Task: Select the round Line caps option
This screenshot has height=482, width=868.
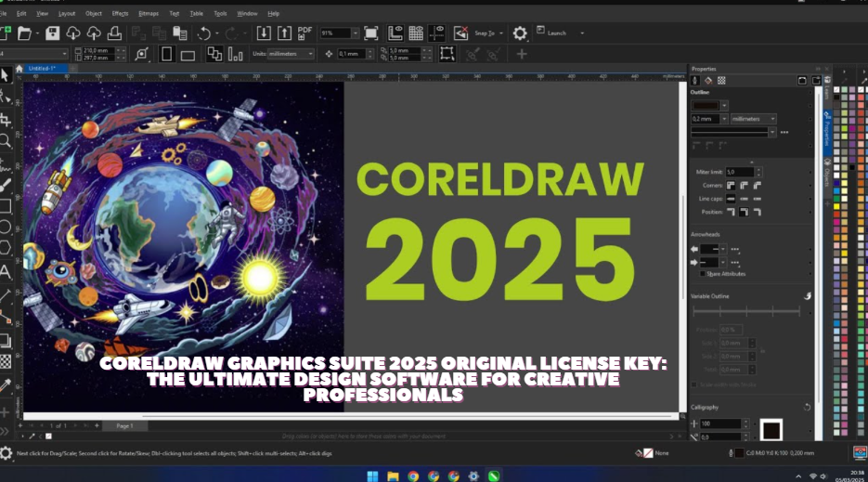Action: coord(744,199)
